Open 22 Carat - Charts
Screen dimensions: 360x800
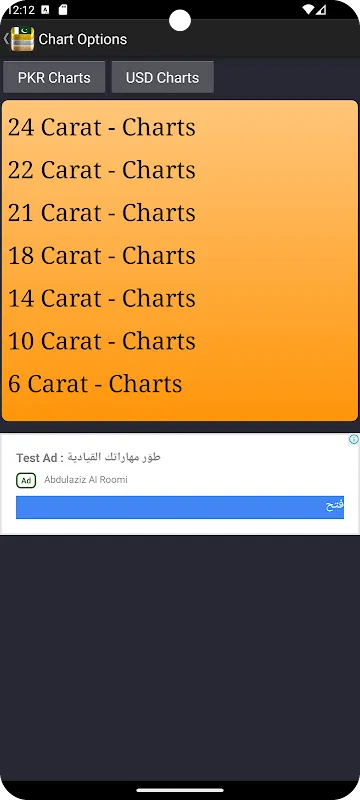101,170
